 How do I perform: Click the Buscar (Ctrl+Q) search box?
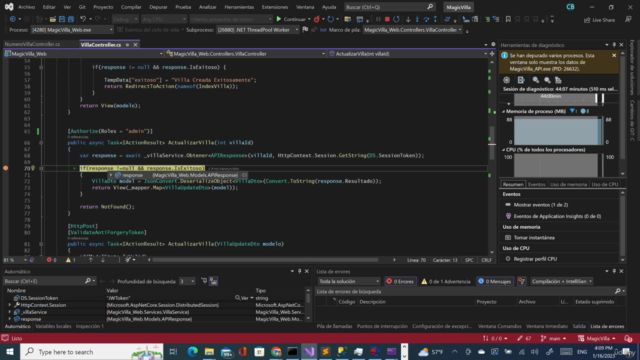tap(389, 7)
